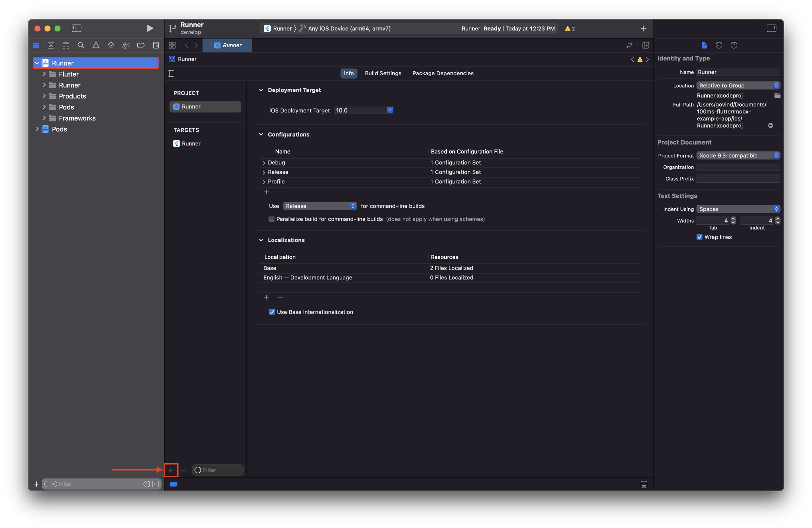
Task: Expand the Debug configuration row
Action: tap(263, 163)
